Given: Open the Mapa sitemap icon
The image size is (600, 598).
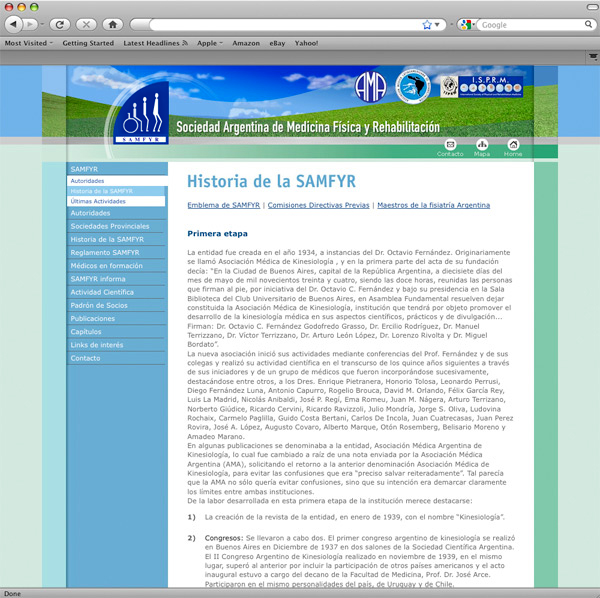Looking at the screenshot, I should click(482, 148).
